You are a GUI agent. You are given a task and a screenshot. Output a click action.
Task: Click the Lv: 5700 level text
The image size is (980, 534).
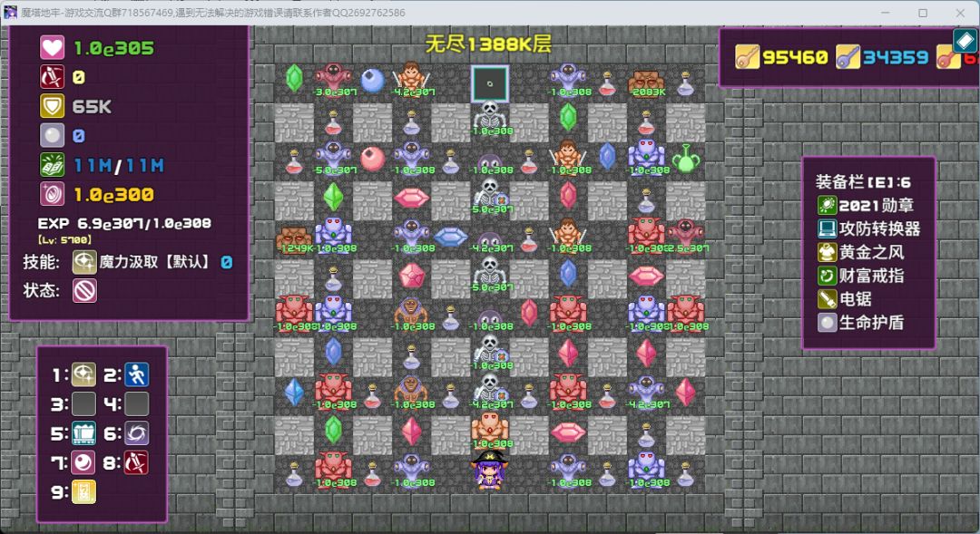tap(64, 240)
